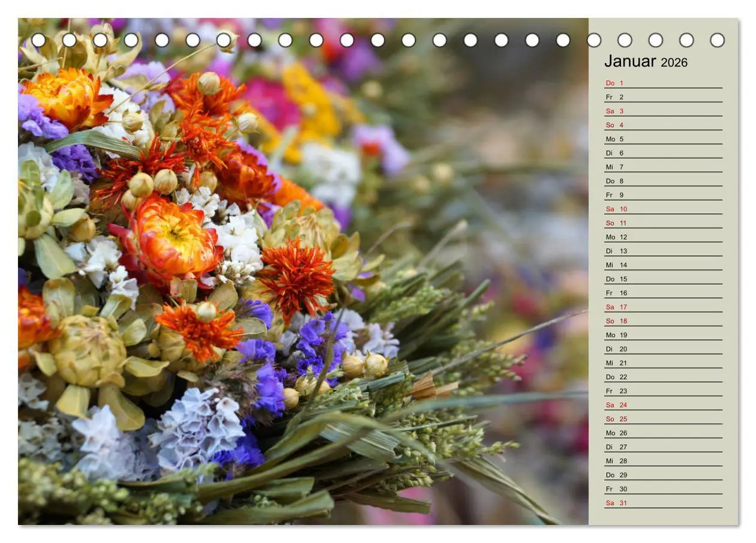Select the Fr 2 date line

663,97
